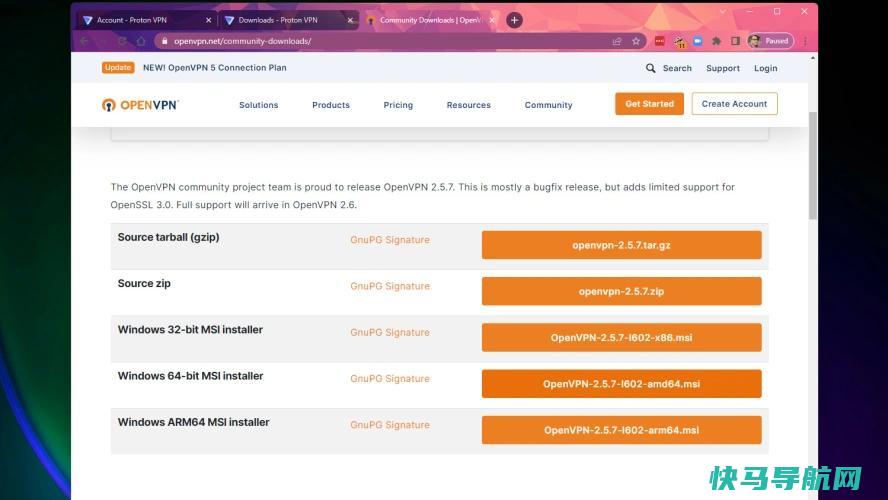Share this page via address bar icon

point(617,41)
